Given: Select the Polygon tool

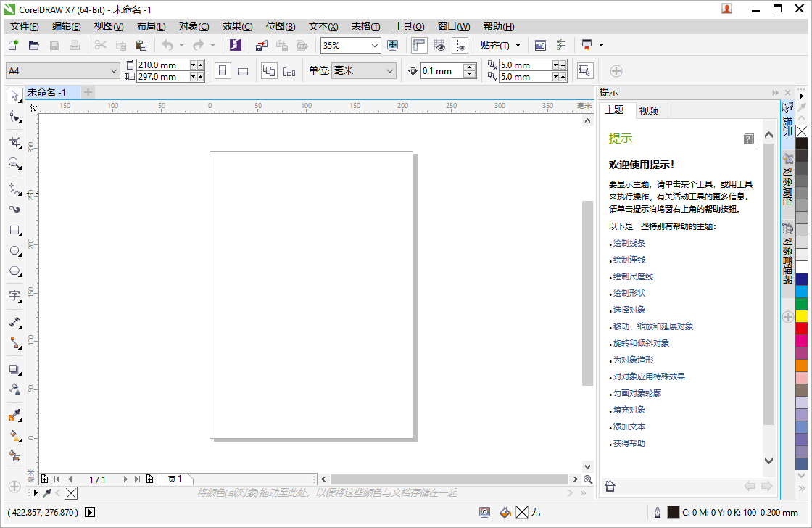Looking at the screenshot, I should [14, 271].
